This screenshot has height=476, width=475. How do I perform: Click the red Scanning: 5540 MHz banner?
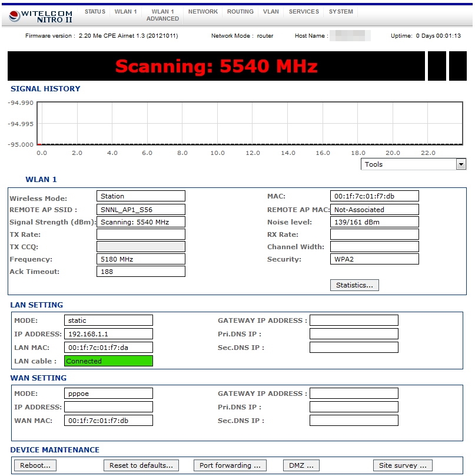click(x=216, y=66)
